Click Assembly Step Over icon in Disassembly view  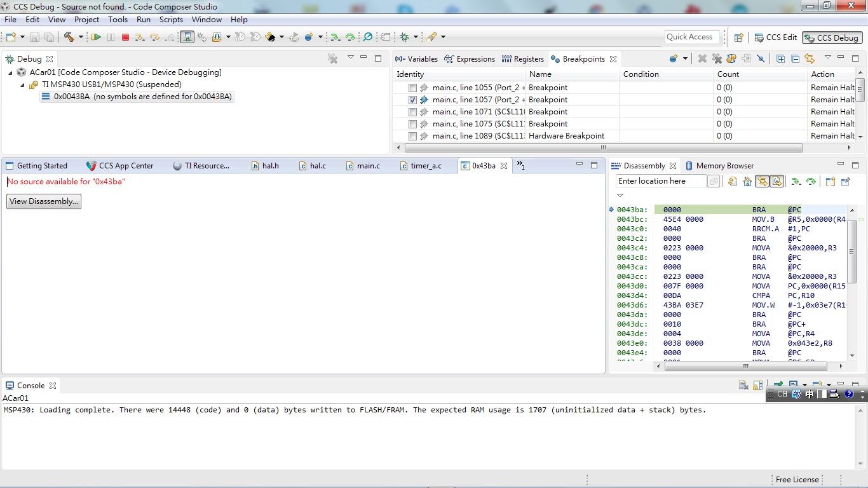click(811, 181)
